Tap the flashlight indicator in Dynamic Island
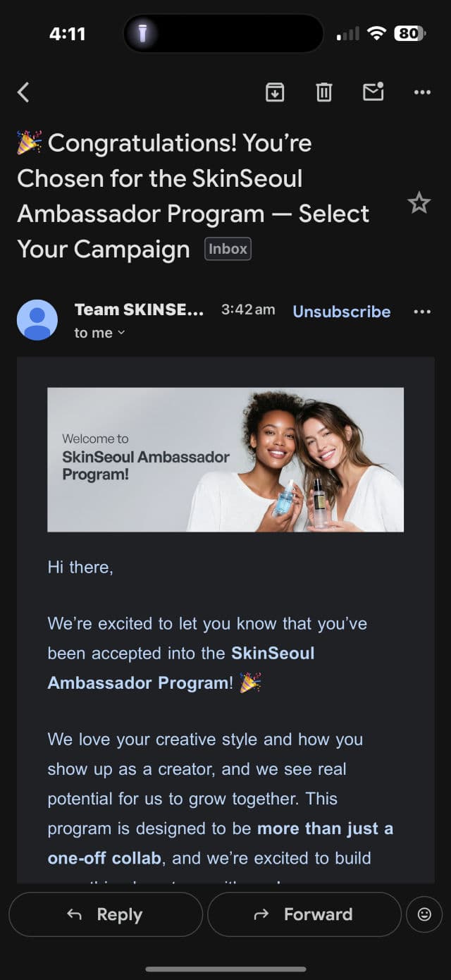This screenshot has height=980, width=451. pos(142,33)
